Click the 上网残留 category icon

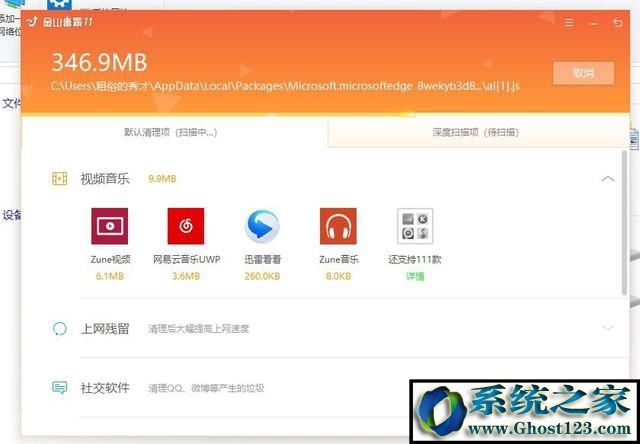pos(60,329)
